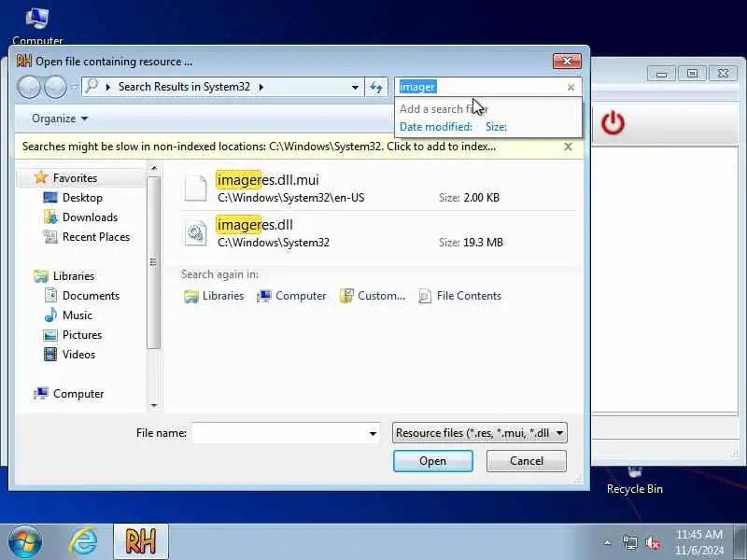Image resolution: width=747 pixels, height=560 pixels.
Task: Click the Open button
Action: (432, 461)
